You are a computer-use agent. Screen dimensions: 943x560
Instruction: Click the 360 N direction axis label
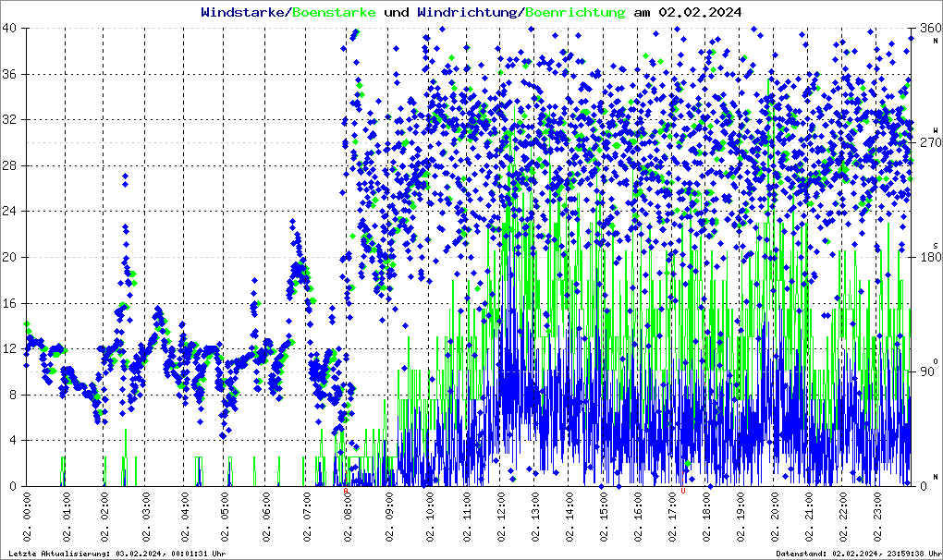click(928, 29)
